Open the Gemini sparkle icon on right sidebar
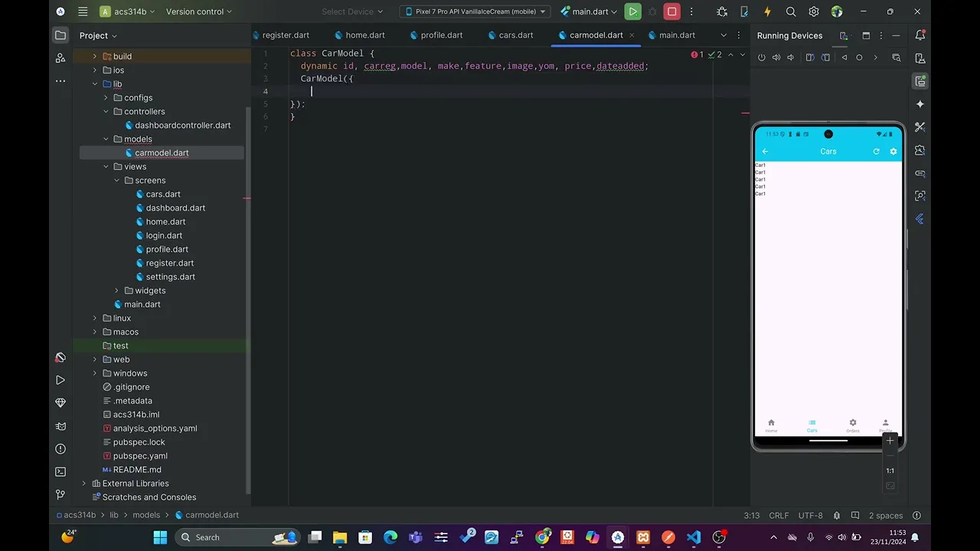 (x=920, y=104)
